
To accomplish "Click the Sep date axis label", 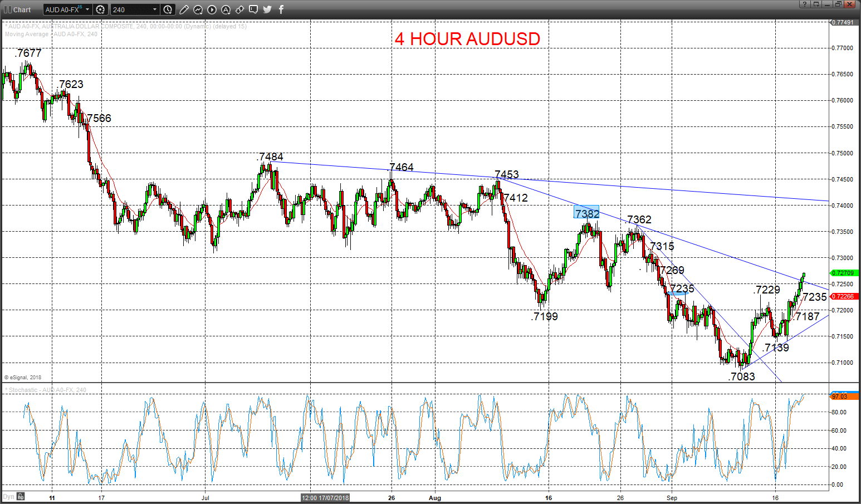I will (672, 498).
